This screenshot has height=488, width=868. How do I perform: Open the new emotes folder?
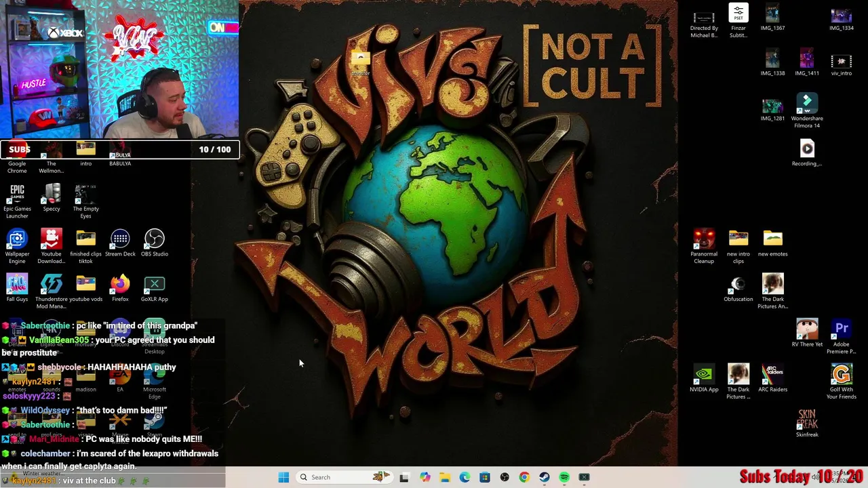click(x=772, y=243)
